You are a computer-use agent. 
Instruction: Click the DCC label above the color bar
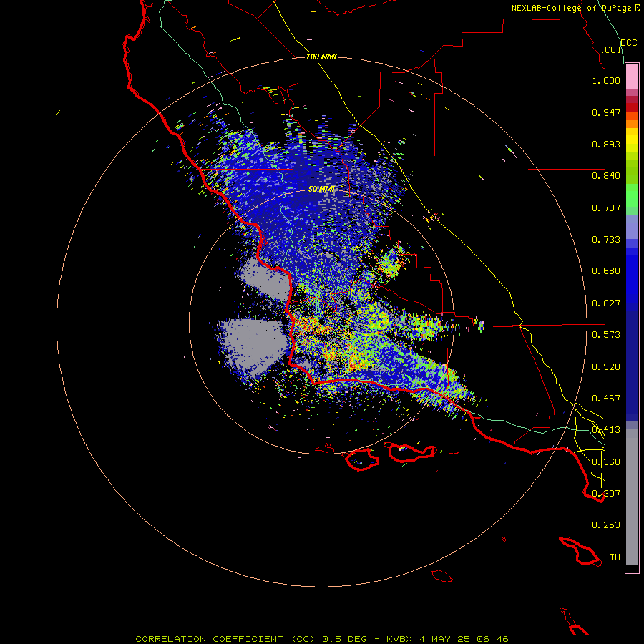pos(628,43)
